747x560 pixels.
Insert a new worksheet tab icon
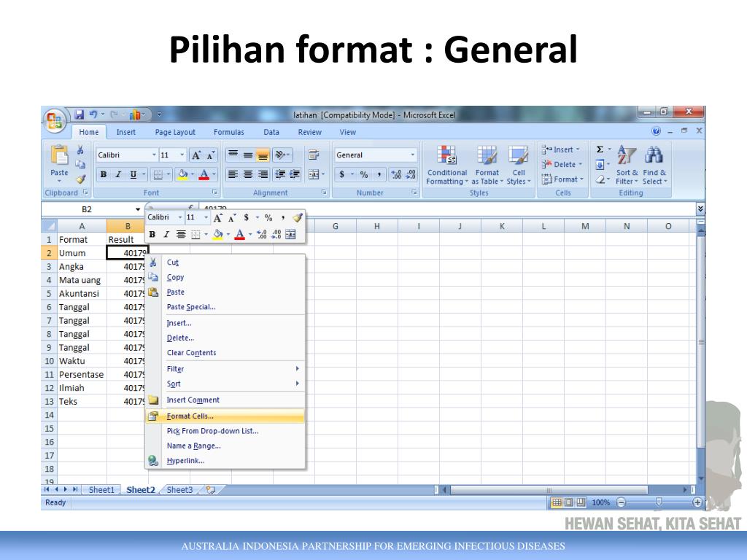[211, 489]
